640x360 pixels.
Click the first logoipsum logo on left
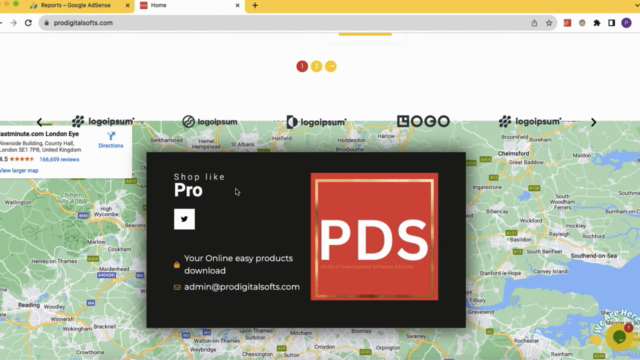pyautogui.click(x=103, y=121)
